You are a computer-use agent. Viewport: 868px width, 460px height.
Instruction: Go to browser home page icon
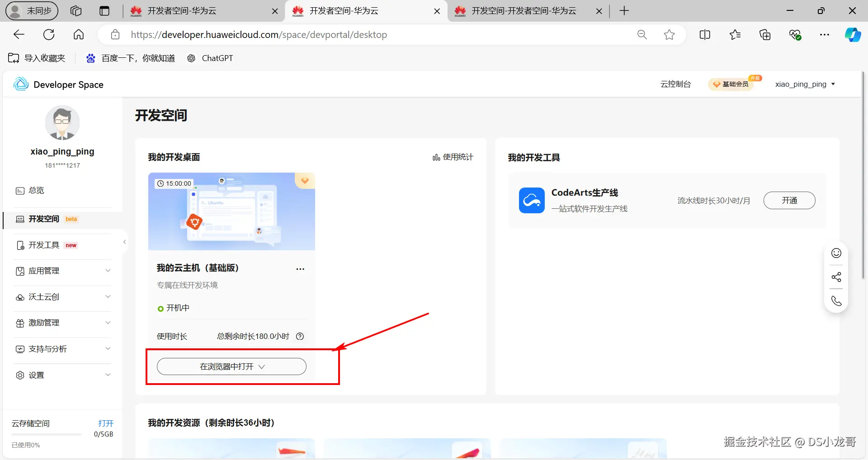(x=79, y=34)
